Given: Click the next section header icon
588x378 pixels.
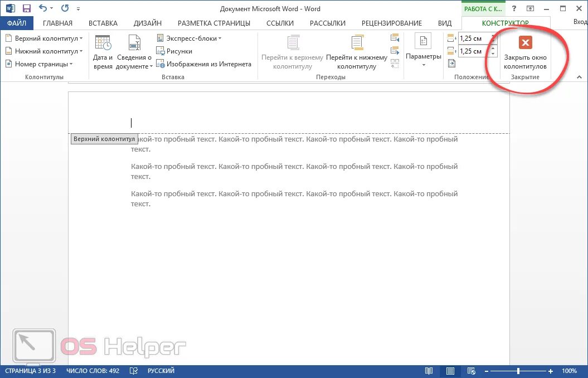Looking at the screenshot, I should 395,51.
